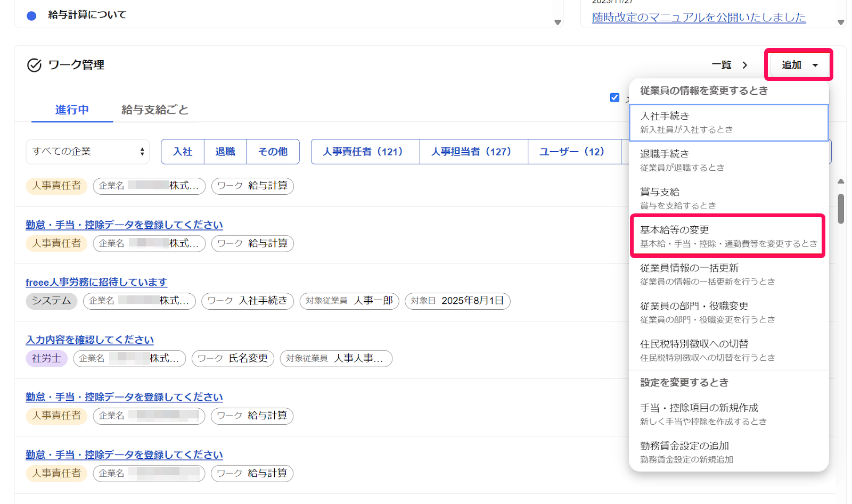Click 対象従業員 人事人事… tag
Screen dimensions: 852x504
pos(336,358)
